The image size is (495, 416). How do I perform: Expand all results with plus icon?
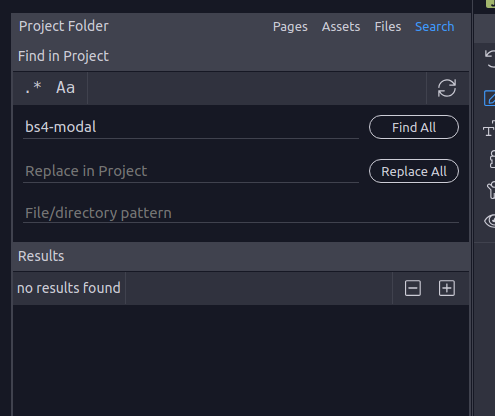pyautogui.click(x=447, y=288)
